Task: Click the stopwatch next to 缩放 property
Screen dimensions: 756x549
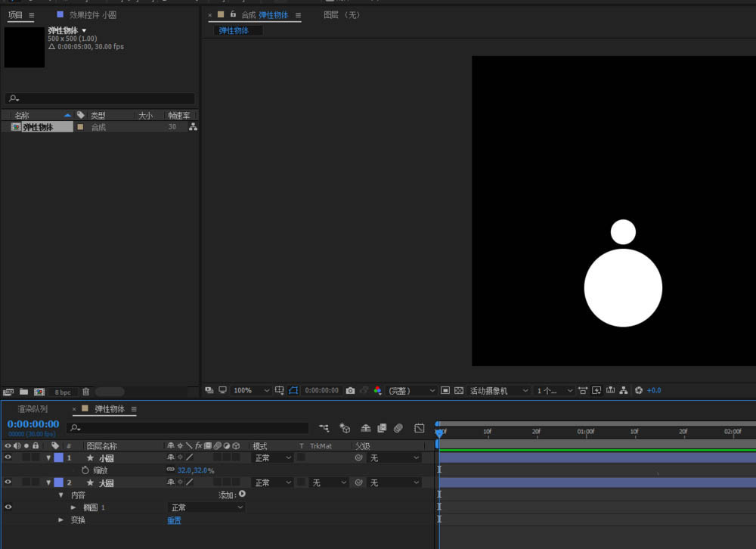Action: [x=85, y=470]
